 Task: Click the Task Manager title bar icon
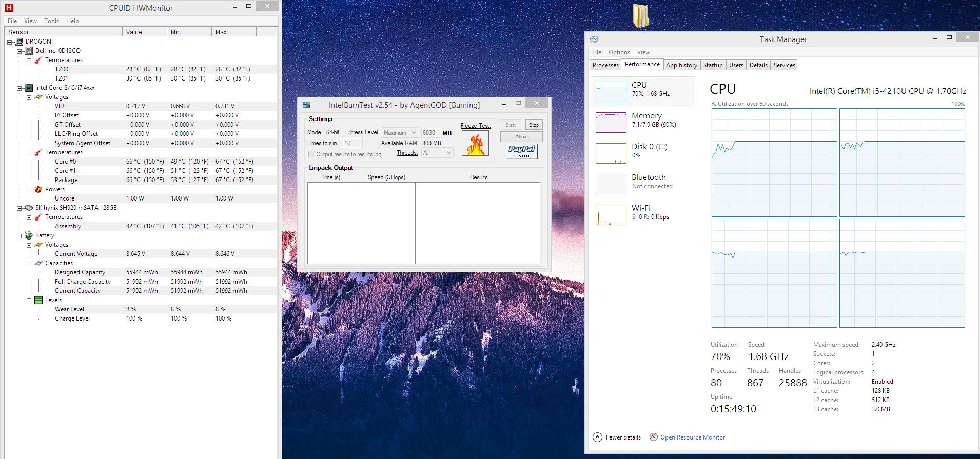click(x=594, y=39)
